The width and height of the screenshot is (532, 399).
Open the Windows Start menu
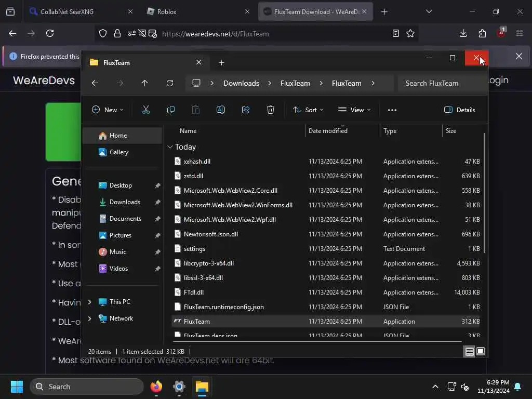tap(17, 387)
